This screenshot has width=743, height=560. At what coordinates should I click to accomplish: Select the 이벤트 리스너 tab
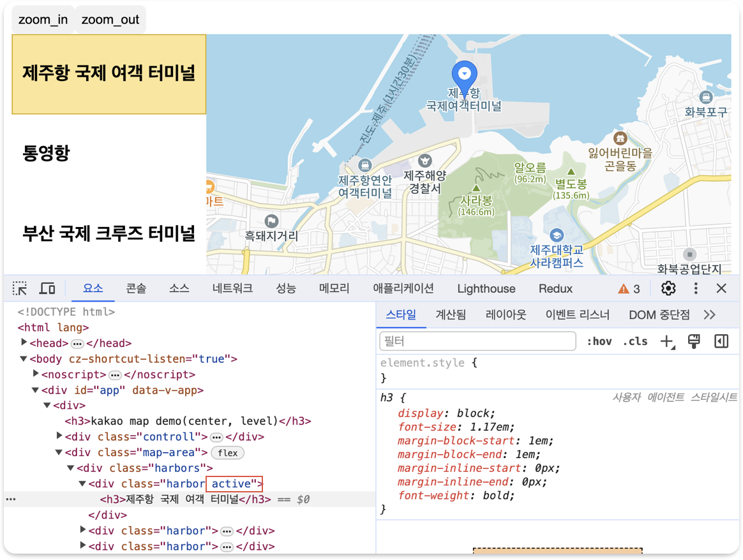pyautogui.click(x=577, y=315)
